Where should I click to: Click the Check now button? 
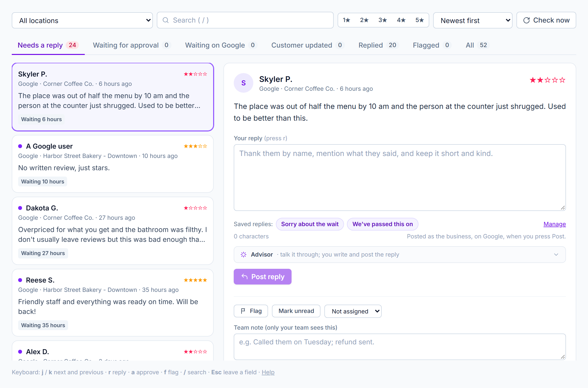[546, 20]
